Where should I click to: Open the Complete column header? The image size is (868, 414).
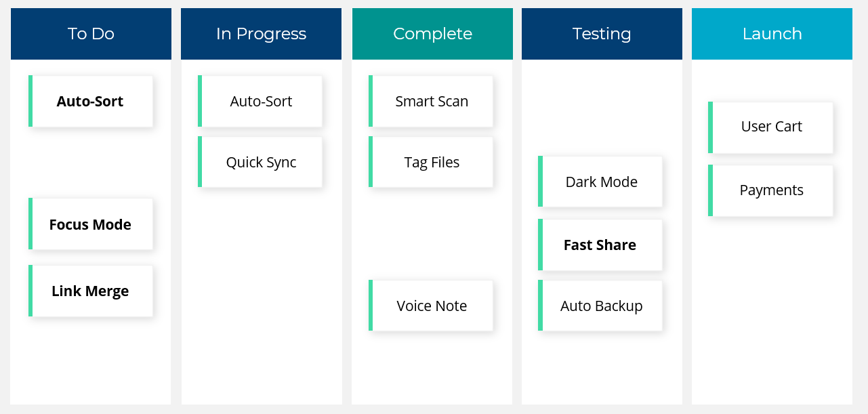pos(432,34)
